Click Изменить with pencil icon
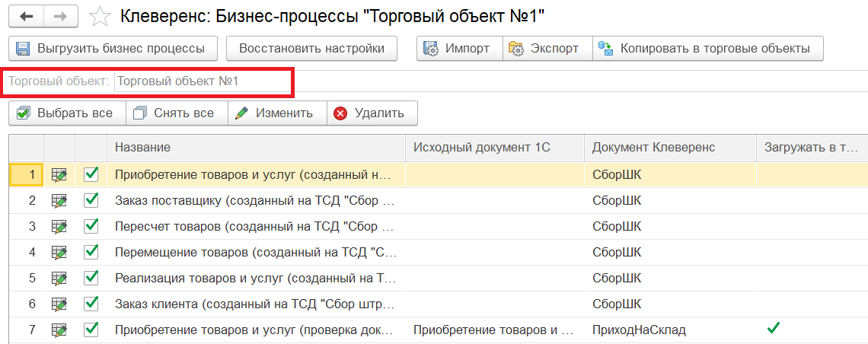 (x=277, y=113)
